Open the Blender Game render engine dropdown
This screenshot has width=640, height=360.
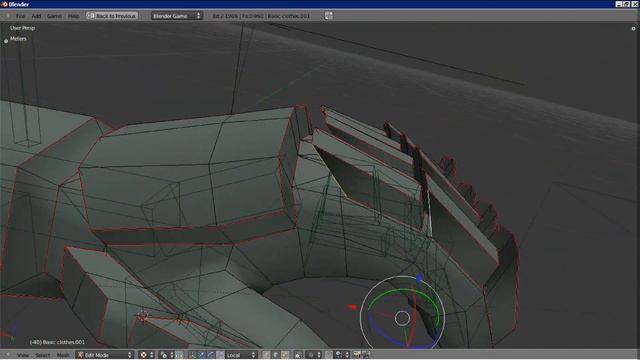point(177,16)
